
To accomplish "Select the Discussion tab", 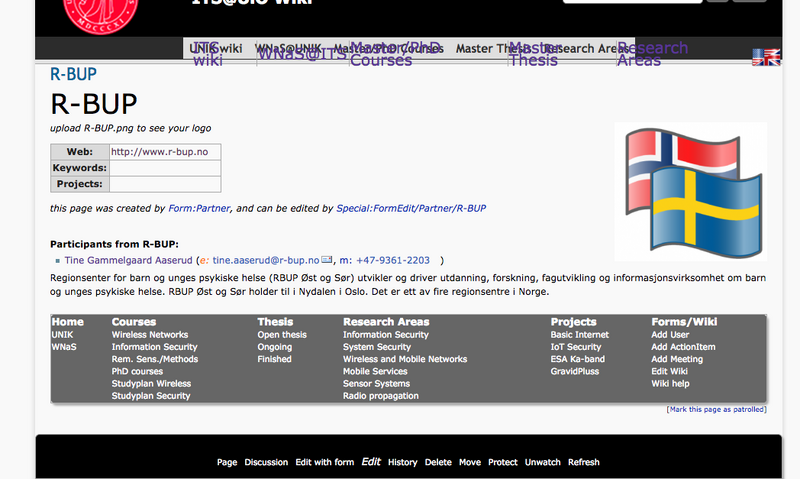I will (266, 462).
